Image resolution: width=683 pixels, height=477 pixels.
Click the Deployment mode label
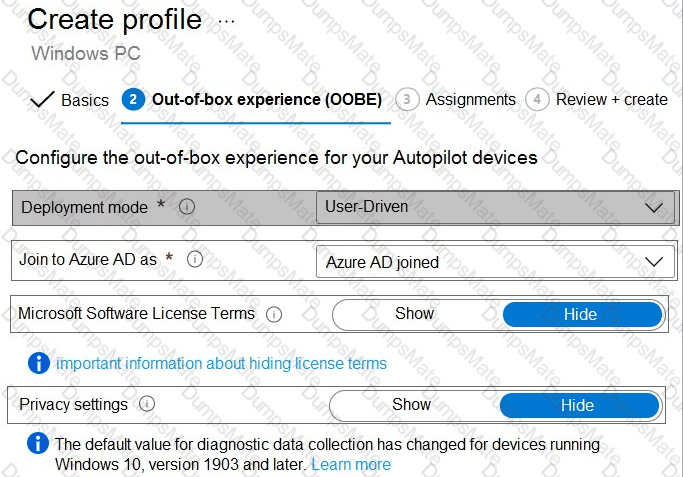(x=85, y=207)
